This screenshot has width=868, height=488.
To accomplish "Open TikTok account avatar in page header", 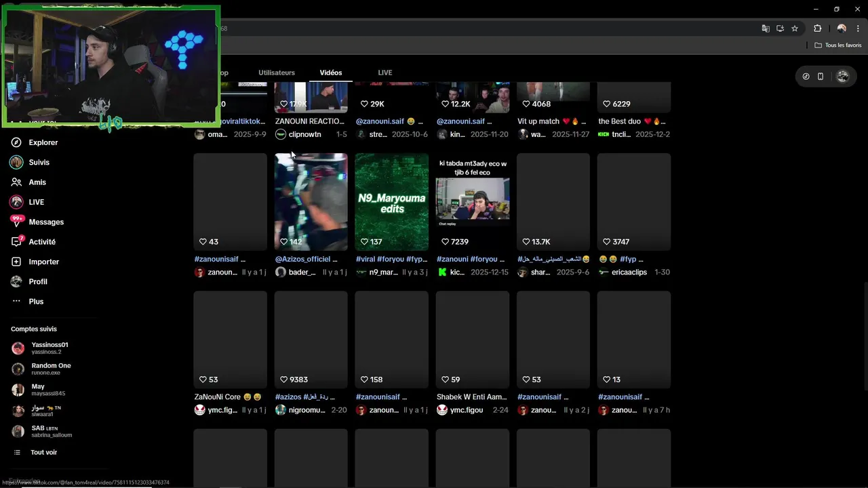I will (843, 77).
